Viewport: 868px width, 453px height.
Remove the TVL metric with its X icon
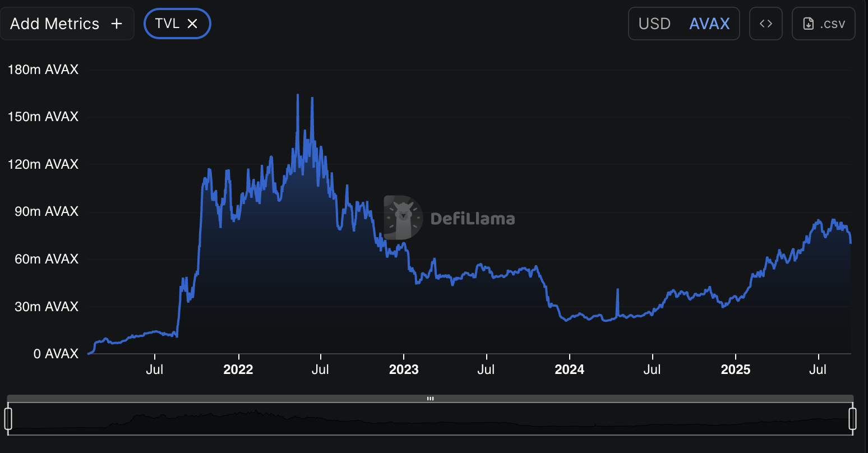click(x=192, y=24)
